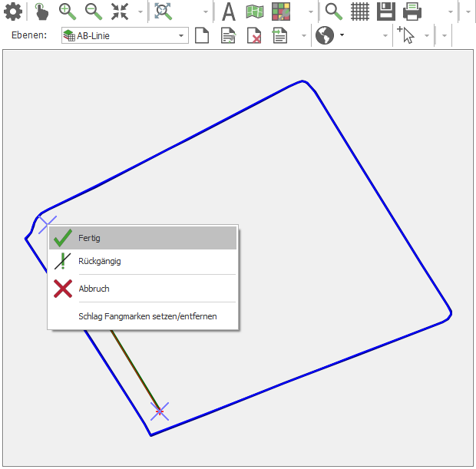Open the Ebenen layer dropdown
The image size is (476, 469).
[182, 36]
